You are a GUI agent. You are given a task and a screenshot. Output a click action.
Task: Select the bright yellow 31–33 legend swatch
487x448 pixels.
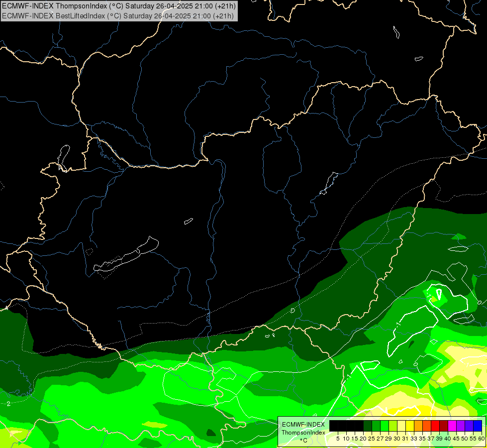click(410, 426)
